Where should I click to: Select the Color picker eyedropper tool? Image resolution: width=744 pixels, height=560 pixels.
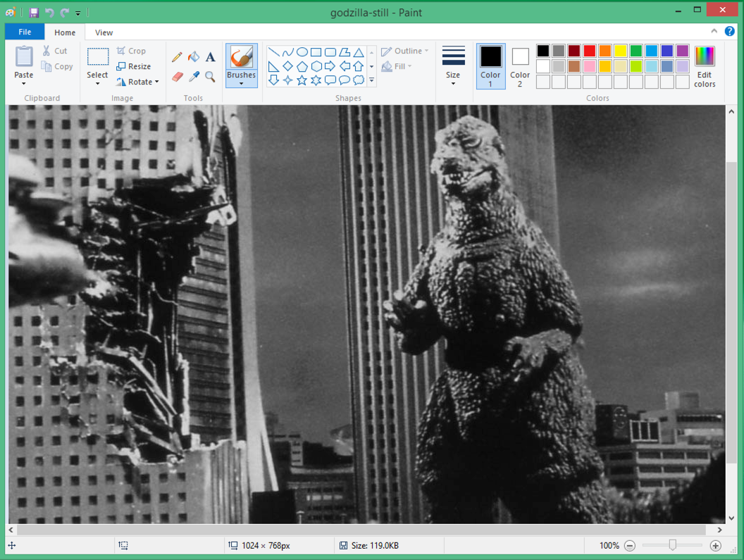[194, 76]
